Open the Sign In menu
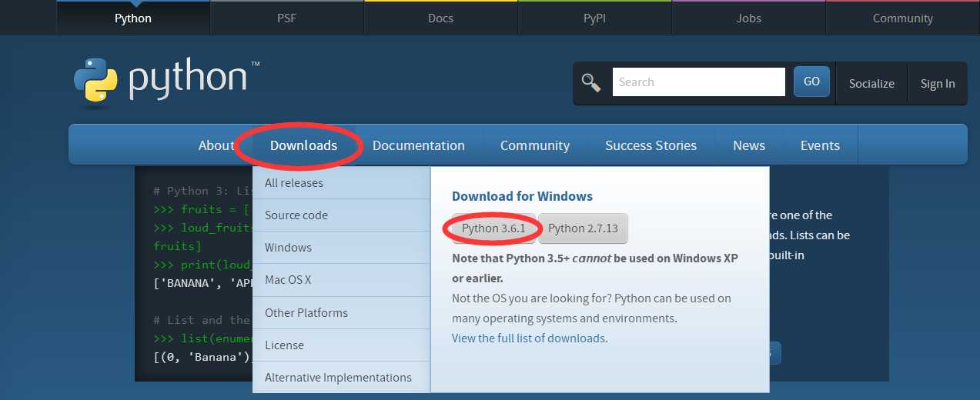This screenshot has width=980, height=400. [x=938, y=84]
